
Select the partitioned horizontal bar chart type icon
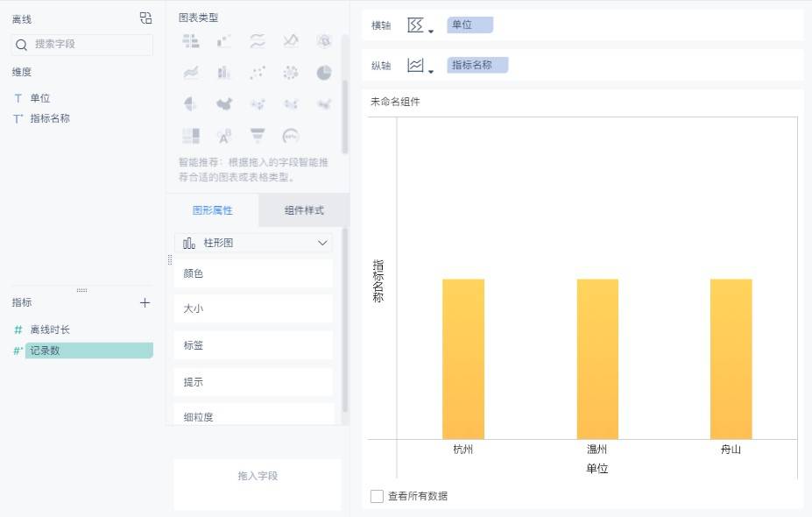pos(191,40)
